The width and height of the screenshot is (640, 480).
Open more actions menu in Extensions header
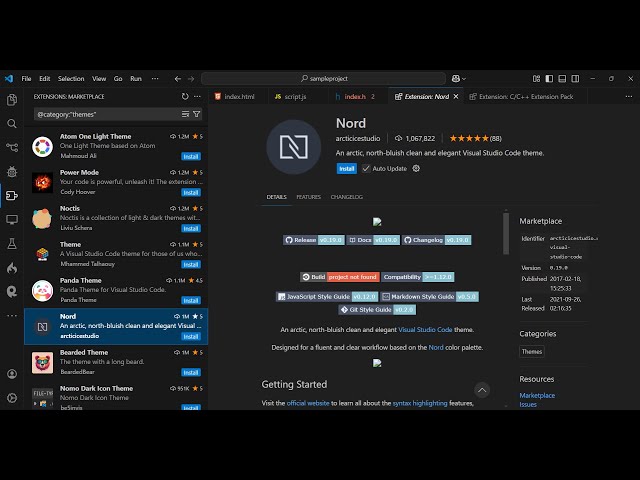point(198,97)
